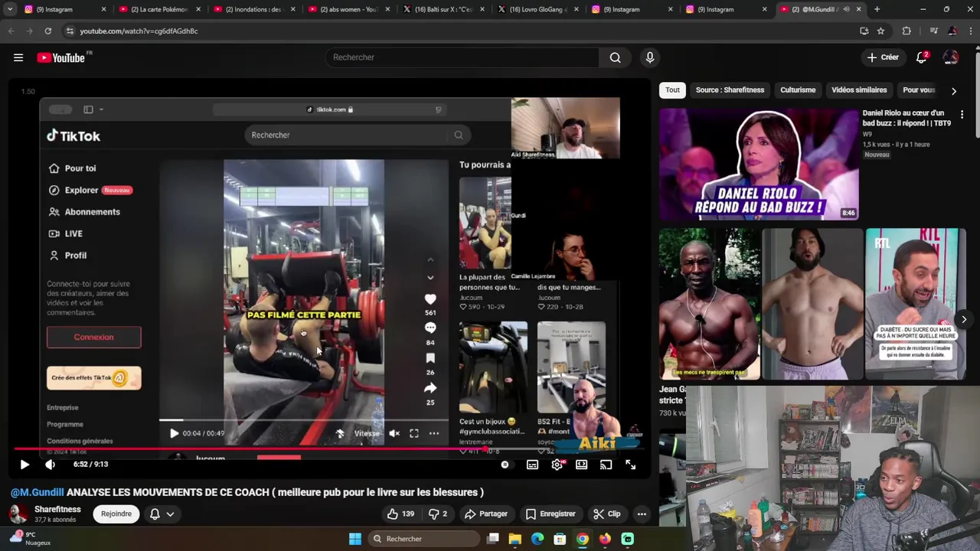Open the @M.Gundill link in title

point(37,492)
